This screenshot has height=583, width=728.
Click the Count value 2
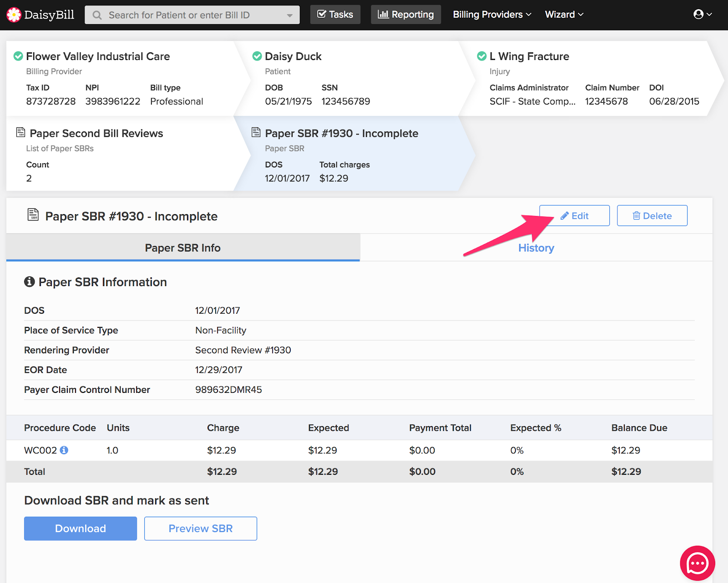pos(29,178)
